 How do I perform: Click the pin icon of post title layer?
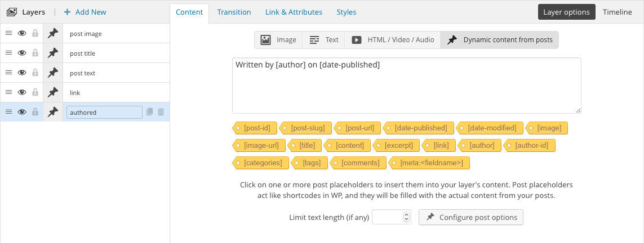53,53
